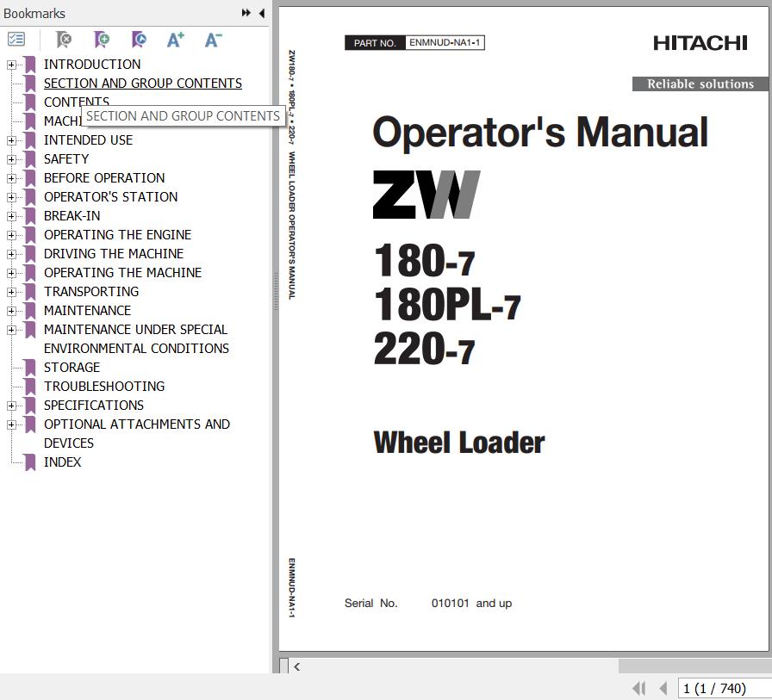The width and height of the screenshot is (772, 700).
Task: Click bookmark icon beside SAFETY
Action: [30, 159]
